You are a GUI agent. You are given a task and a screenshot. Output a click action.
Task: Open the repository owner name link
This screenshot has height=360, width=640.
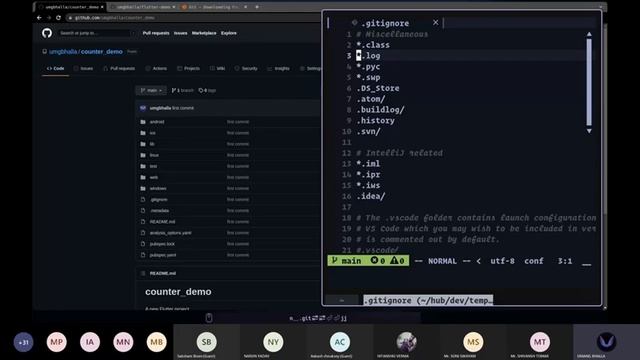click(64, 52)
